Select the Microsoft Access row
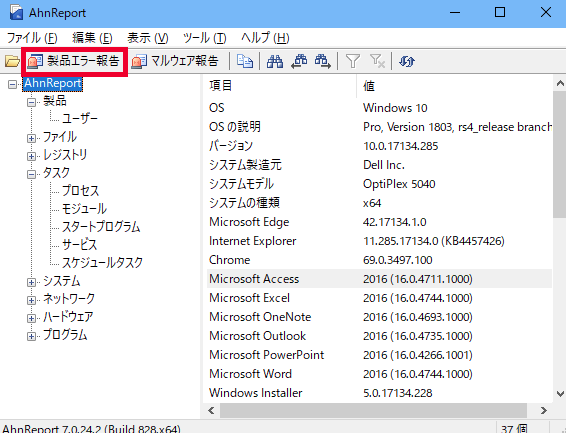Screen dimensions: 566x433 379,279
